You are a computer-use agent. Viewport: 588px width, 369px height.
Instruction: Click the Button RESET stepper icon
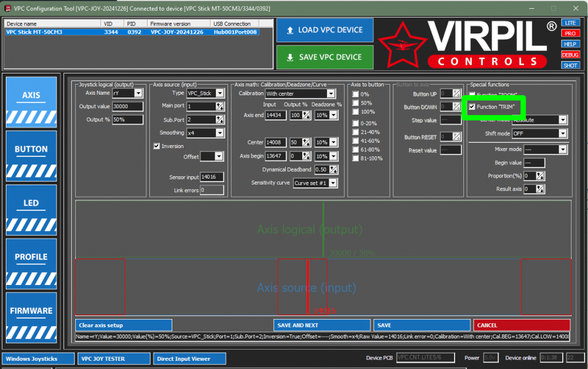457,137
